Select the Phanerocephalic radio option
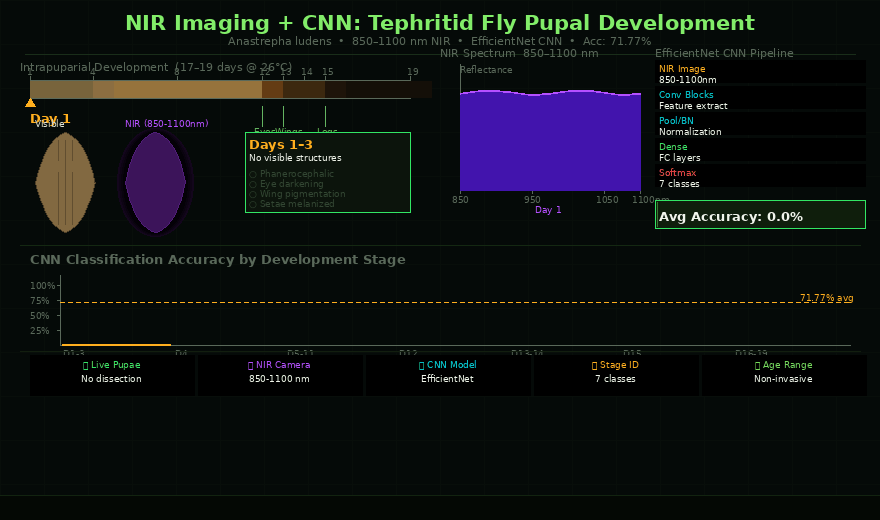 (253, 174)
